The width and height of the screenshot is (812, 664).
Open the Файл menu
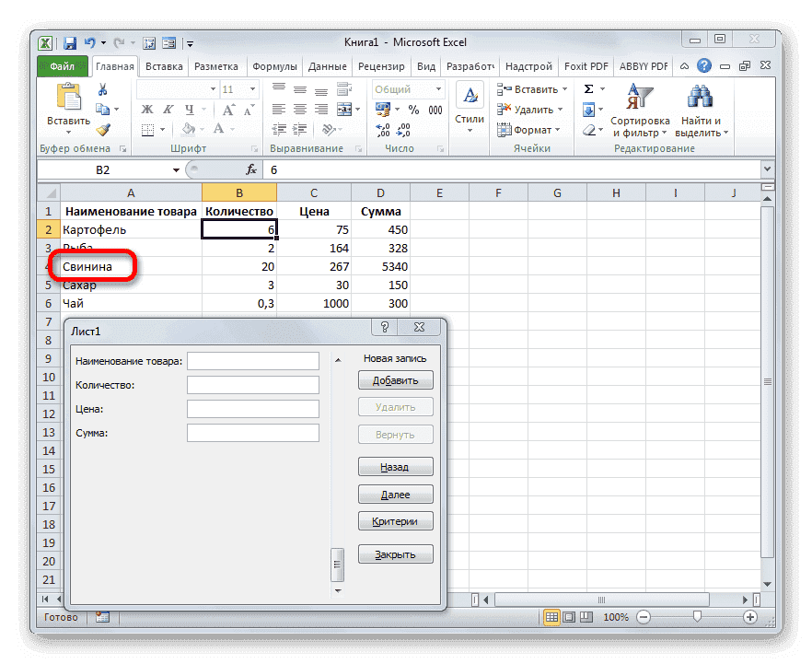pyautogui.click(x=62, y=65)
